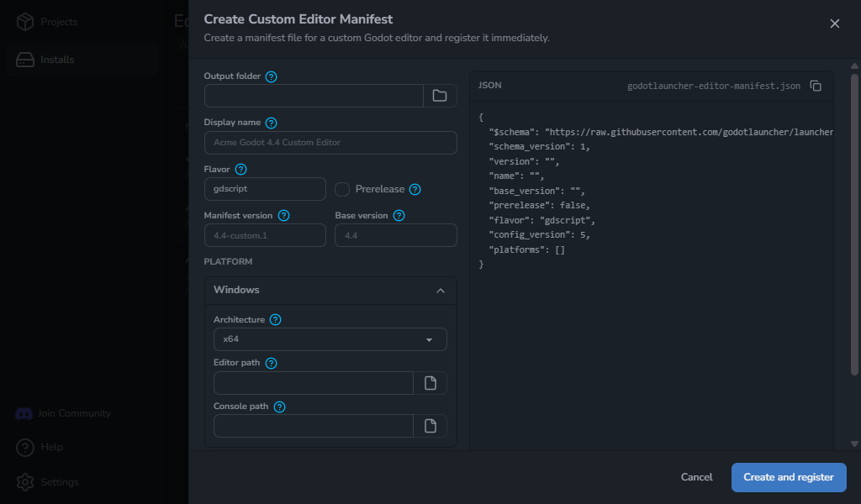Image resolution: width=861 pixels, height=504 pixels.
Task: Copy the JSON manifest to clipboard
Action: point(816,86)
